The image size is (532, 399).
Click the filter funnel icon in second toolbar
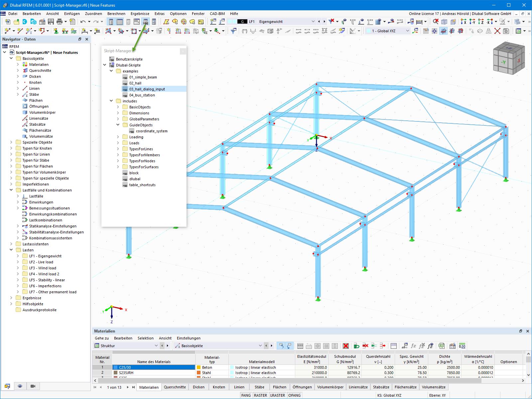click(233, 31)
